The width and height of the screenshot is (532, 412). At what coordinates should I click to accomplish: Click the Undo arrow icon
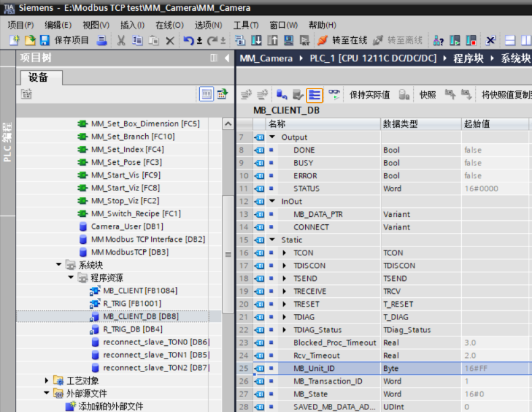pyautogui.click(x=188, y=41)
